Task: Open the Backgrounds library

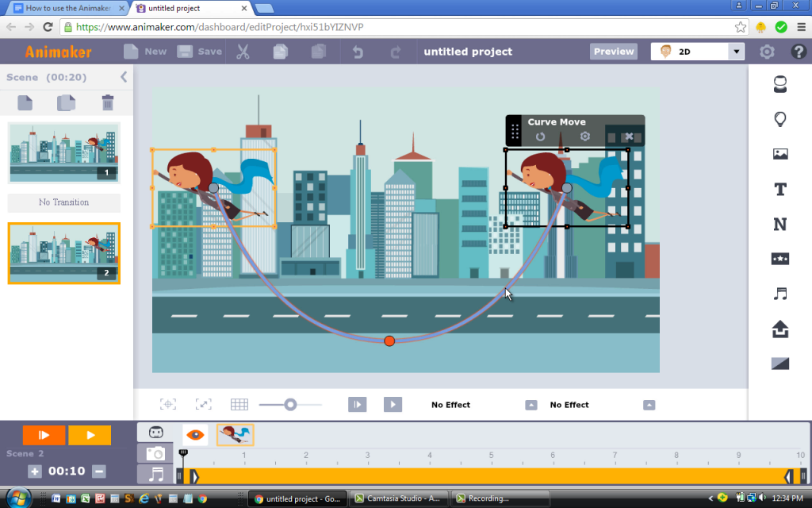Action: point(780,364)
